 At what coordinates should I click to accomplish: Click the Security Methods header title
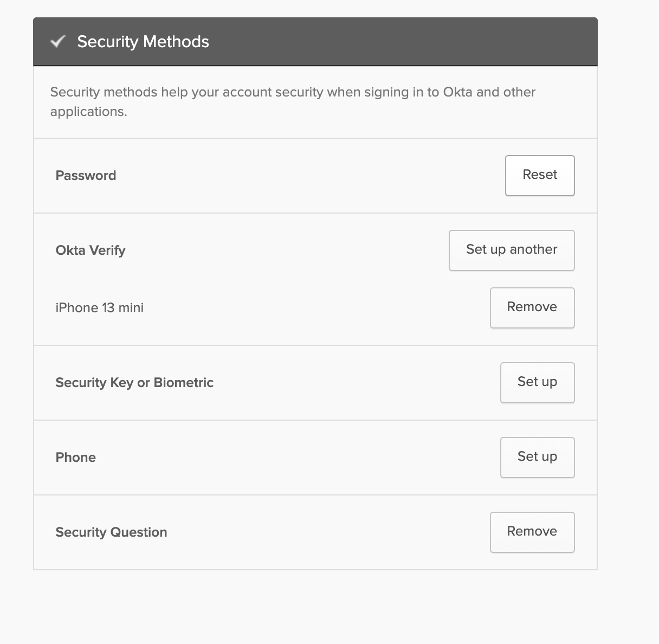pos(143,42)
